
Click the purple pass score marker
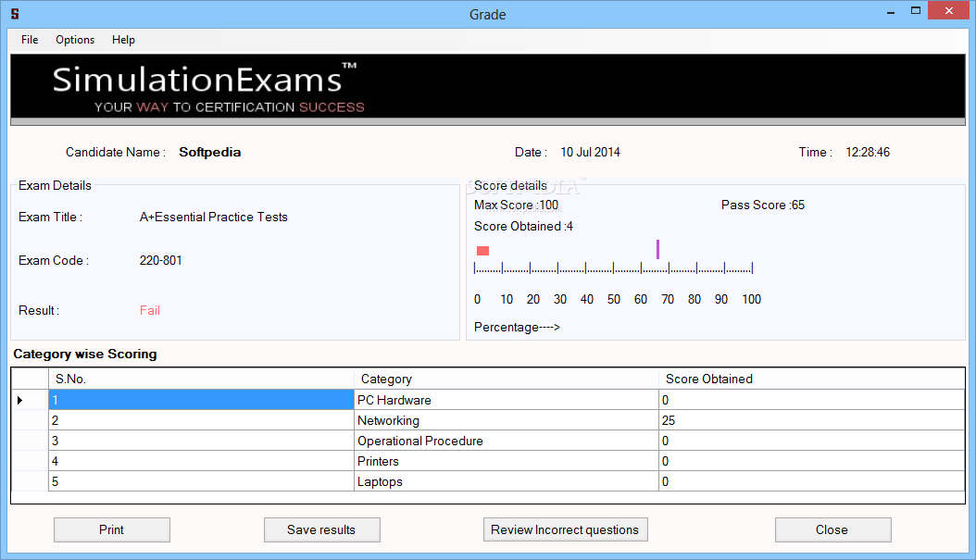click(657, 250)
